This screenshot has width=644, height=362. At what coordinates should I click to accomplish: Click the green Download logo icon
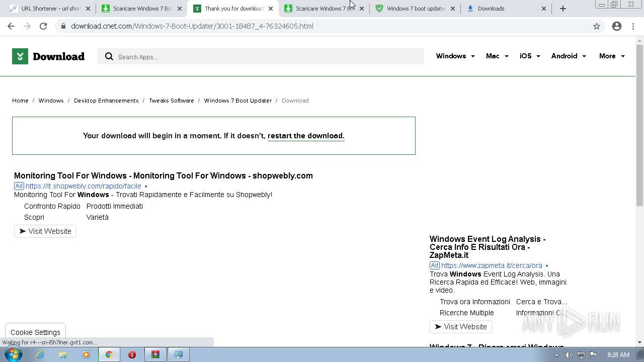tap(20, 56)
